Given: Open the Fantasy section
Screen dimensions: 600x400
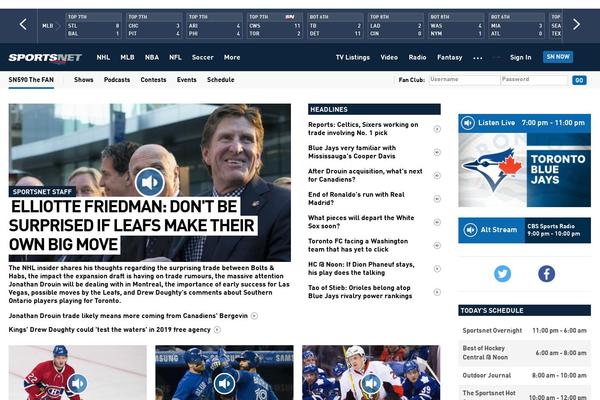Looking at the screenshot, I should (x=450, y=57).
